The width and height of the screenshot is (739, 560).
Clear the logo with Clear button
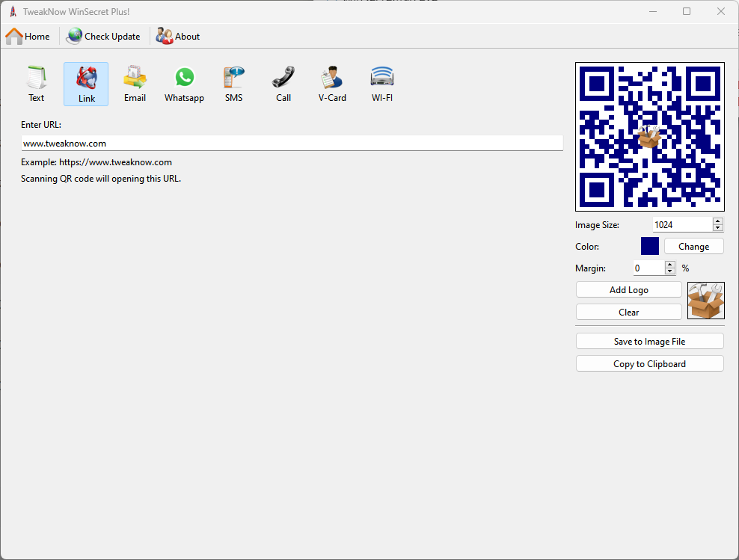[629, 313]
